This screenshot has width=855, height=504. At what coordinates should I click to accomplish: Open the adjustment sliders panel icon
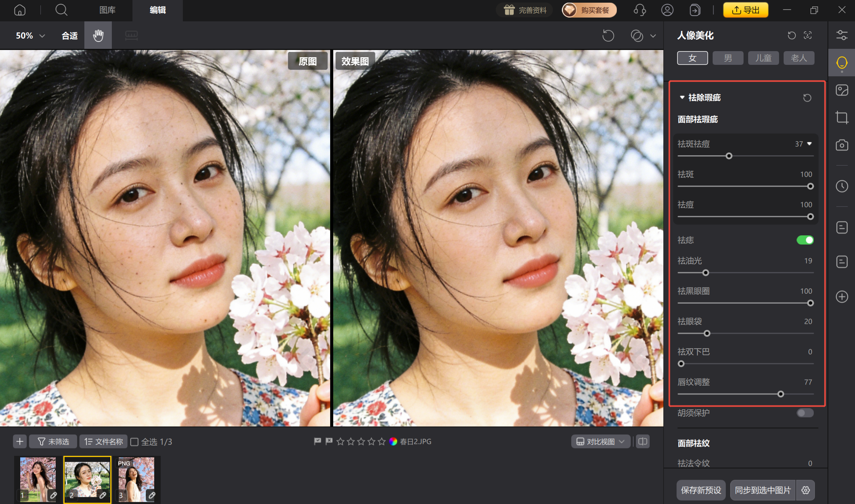tap(842, 35)
